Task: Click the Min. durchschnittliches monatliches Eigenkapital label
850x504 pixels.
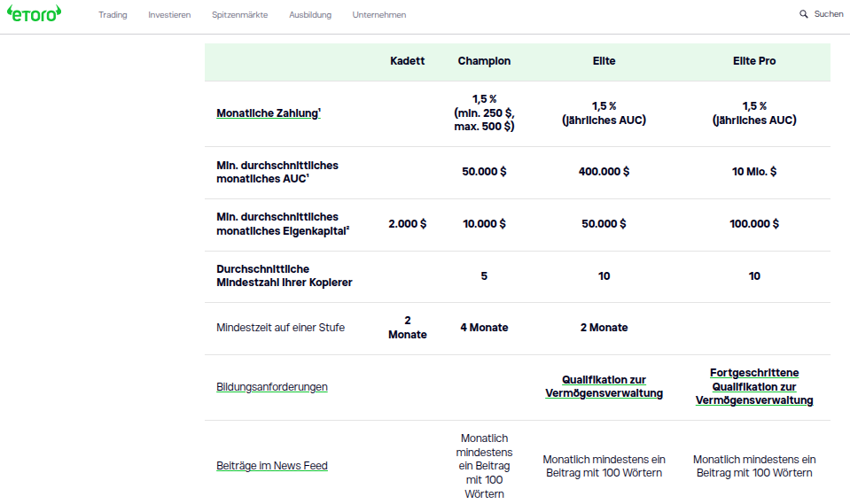Action: click(283, 224)
